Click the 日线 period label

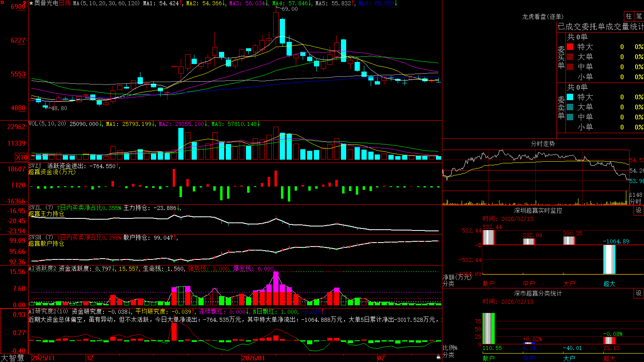coord(65,3)
